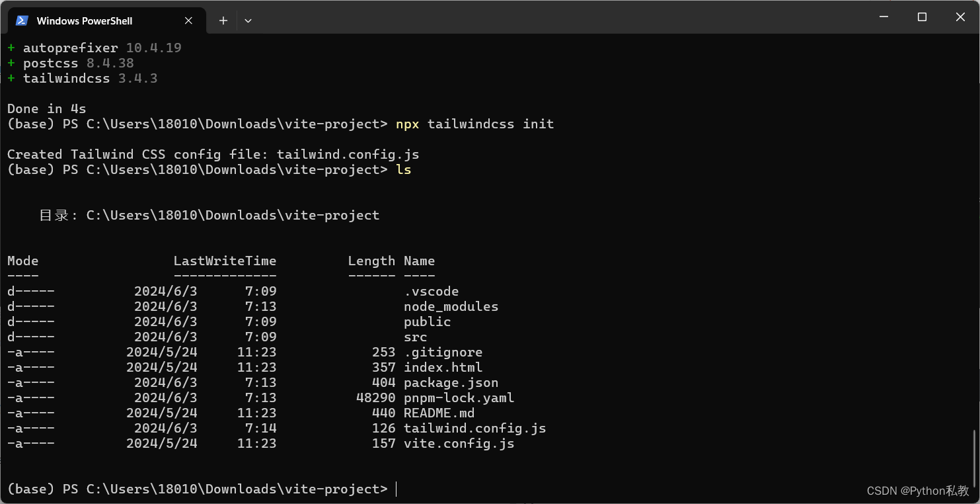Click 'index.html' in the file listing
This screenshot has height=504, width=980.
coord(443,367)
